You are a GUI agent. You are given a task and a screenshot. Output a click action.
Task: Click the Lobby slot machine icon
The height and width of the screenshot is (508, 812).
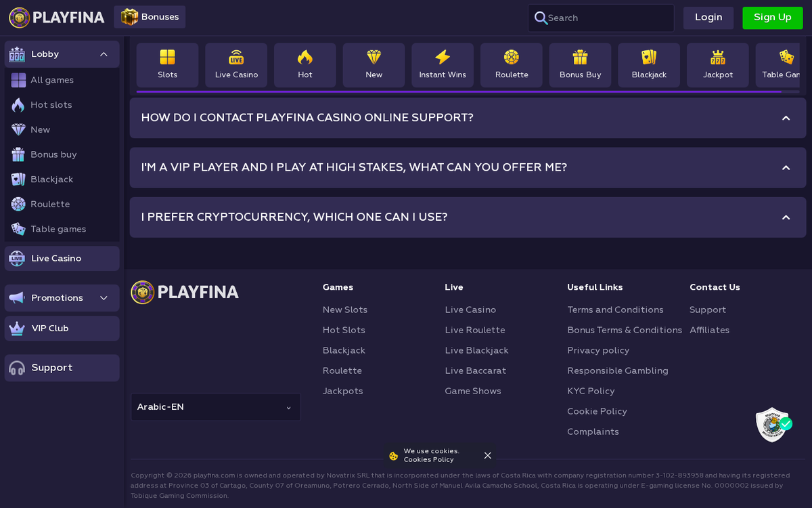[x=17, y=54]
